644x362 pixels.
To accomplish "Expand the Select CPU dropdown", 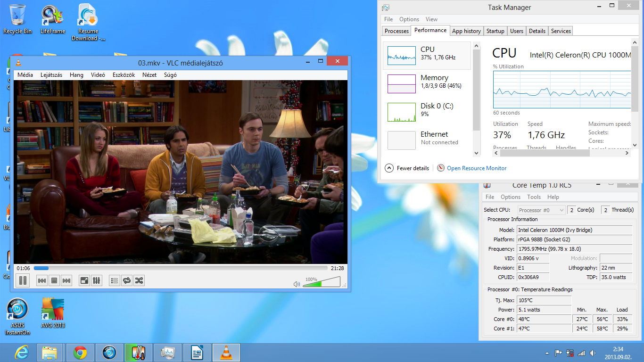I will point(541,210).
